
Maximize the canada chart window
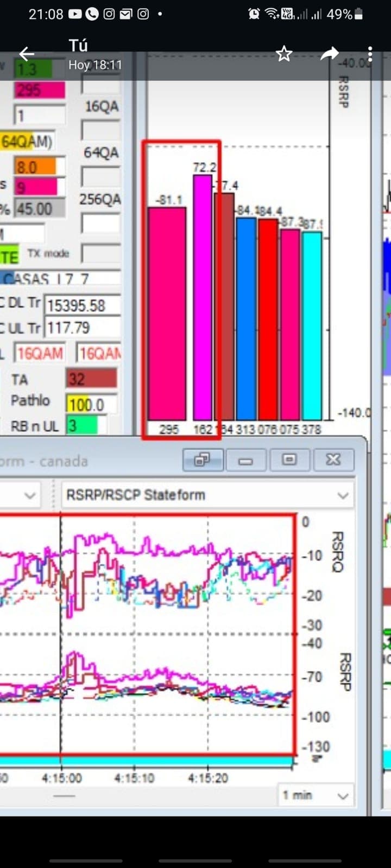289,460
